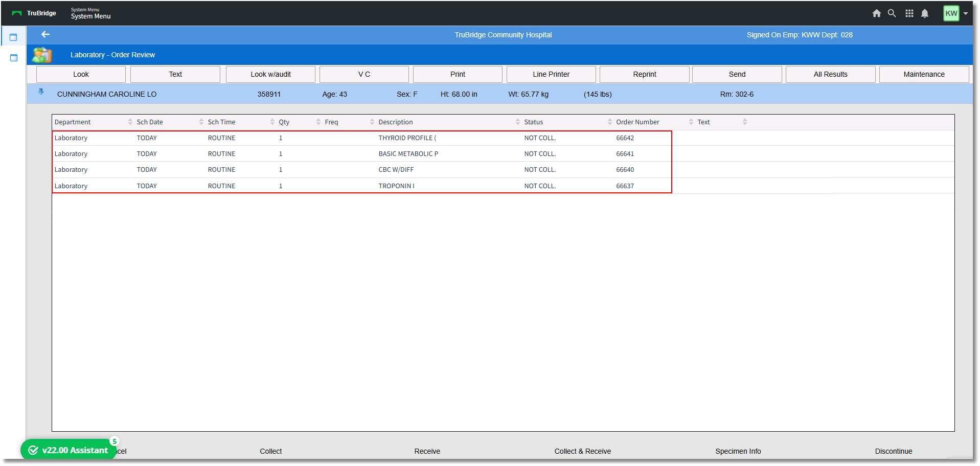Click NOT COLL. status for TROPONIN I
Viewport: 980px width, 466px height.
pos(540,186)
